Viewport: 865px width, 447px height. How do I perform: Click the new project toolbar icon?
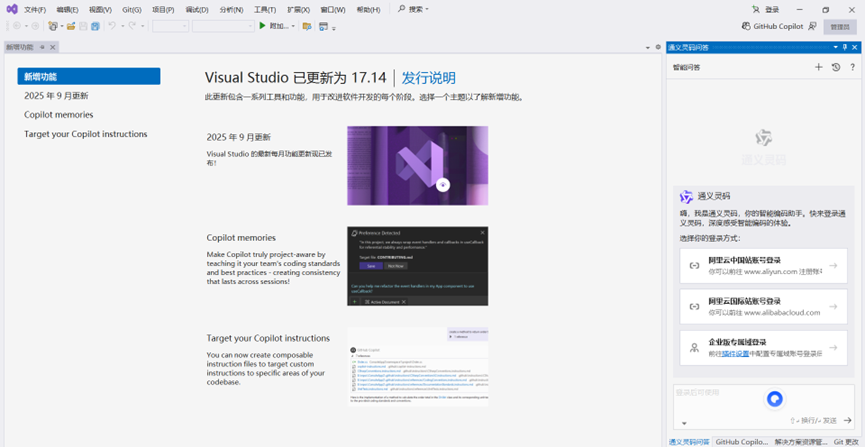coord(53,26)
